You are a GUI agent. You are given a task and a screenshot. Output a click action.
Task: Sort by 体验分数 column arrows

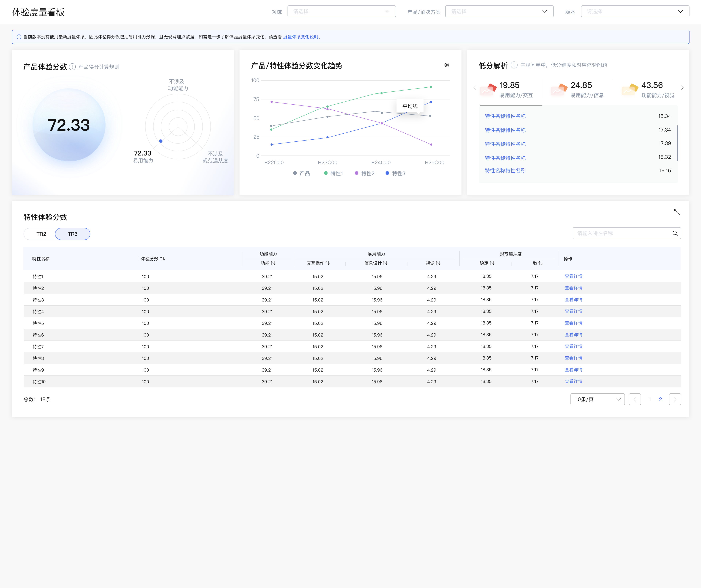point(163,259)
